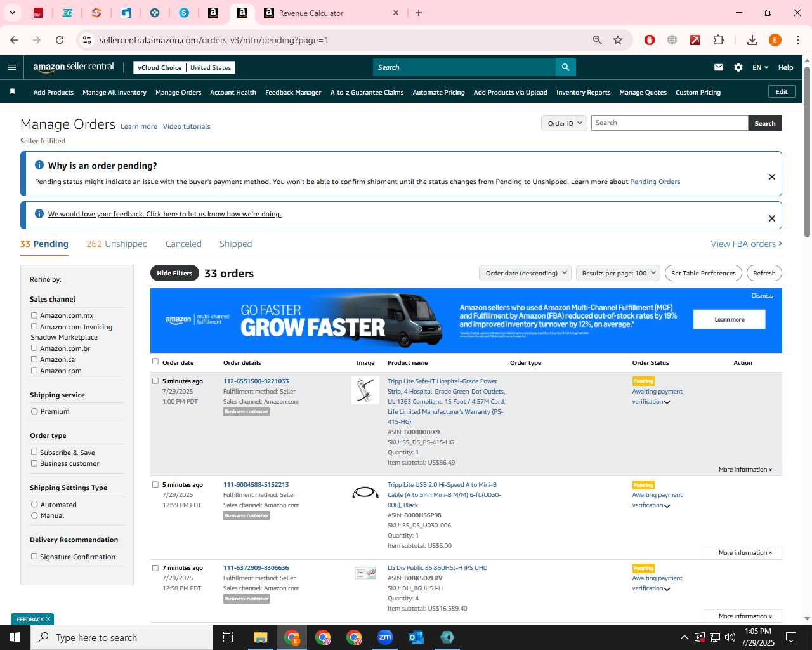Close the FEEDBACK tab at bottom left
Viewport: 812px width, 650px height.
(x=48, y=619)
